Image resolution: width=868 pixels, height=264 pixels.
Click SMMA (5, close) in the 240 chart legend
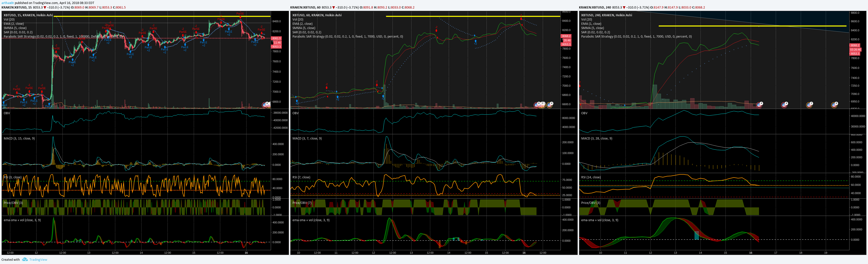tap(593, 28)
